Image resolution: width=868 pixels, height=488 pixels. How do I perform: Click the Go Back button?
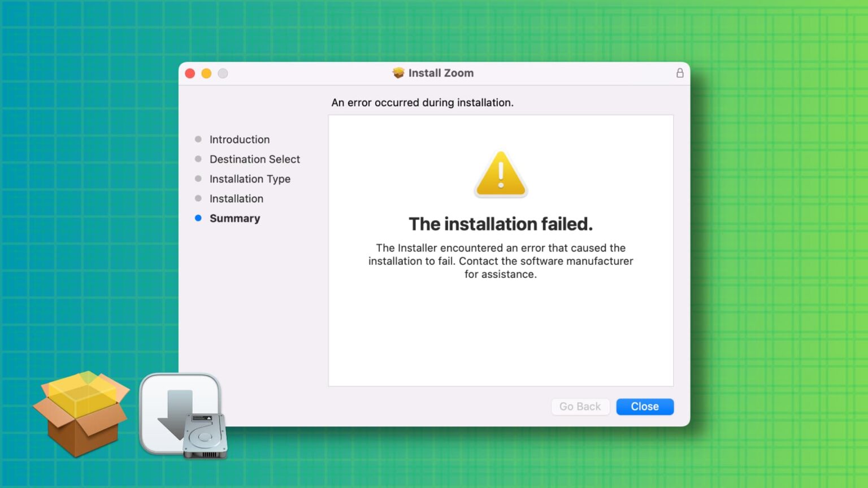[x=580, y=406]
